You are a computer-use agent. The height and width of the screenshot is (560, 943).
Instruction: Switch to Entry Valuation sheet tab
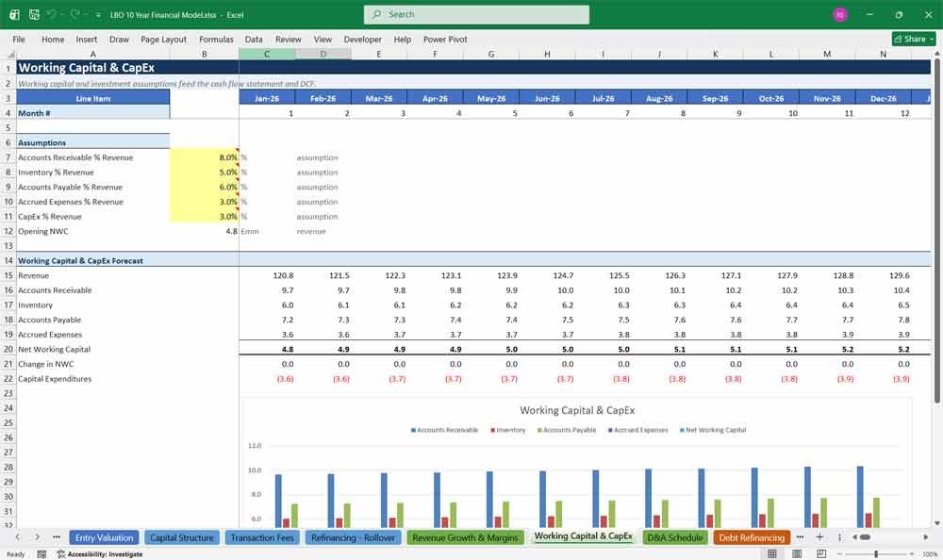[x=104, y=537]
